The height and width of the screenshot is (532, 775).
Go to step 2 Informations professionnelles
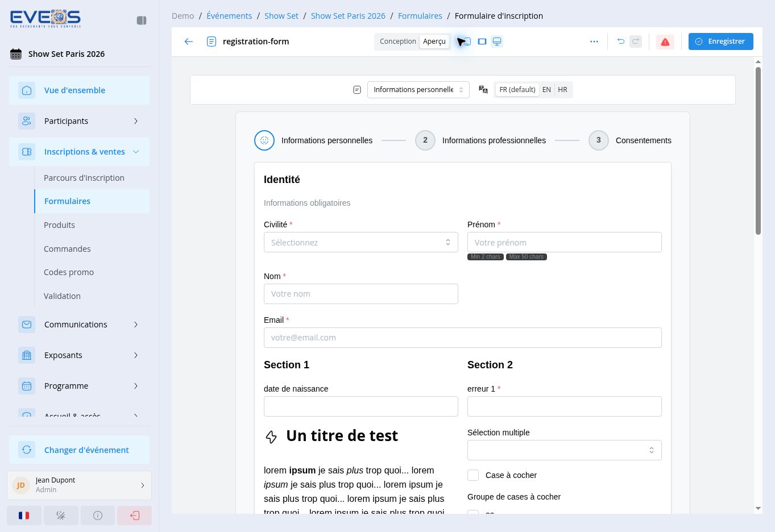click(480, 140)
